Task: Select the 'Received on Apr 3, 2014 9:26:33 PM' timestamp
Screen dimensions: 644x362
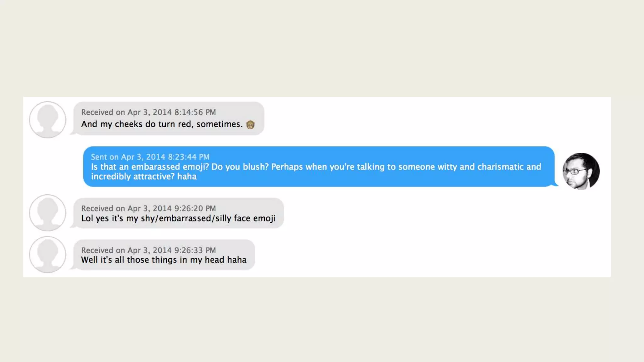Action: (x=148, y=250)
